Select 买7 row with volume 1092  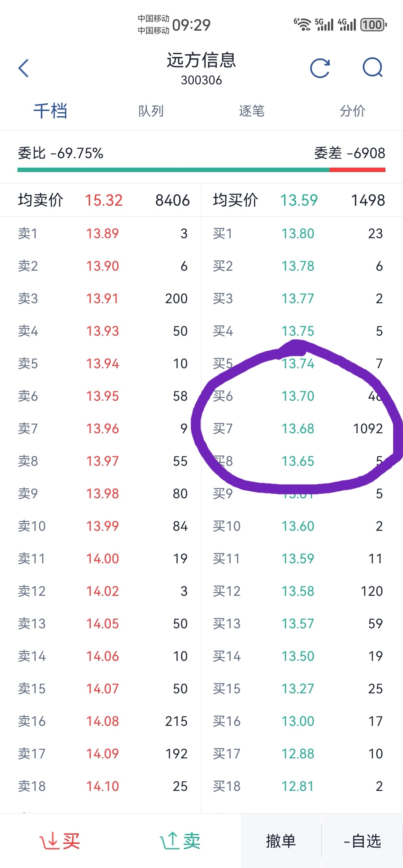[302, 429]
